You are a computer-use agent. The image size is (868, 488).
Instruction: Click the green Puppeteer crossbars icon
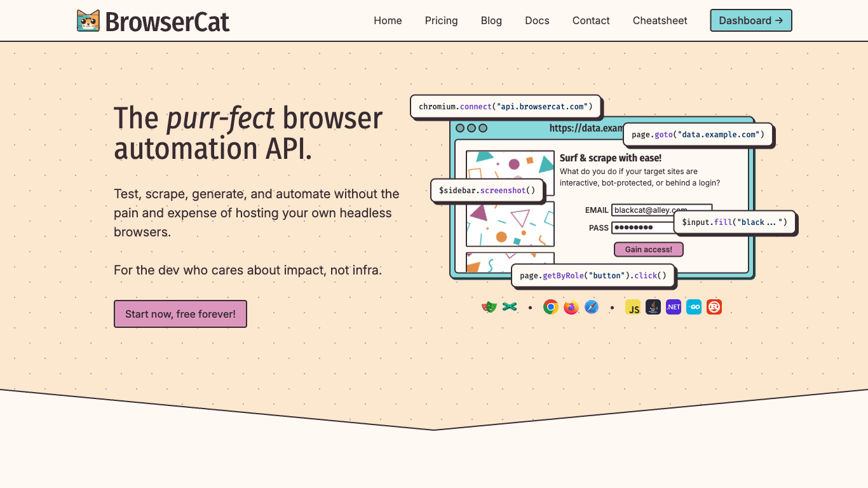click(x=509, y=308)
